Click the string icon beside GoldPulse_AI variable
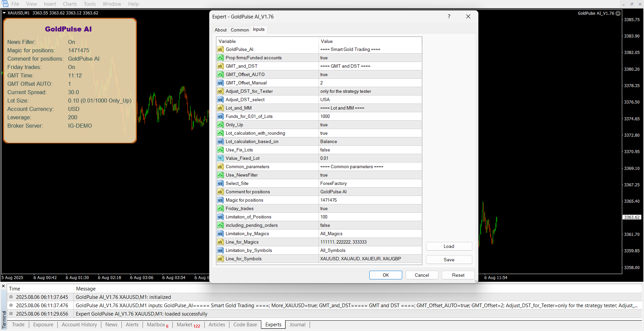Image resolution: width=644 pixels, height=331 pixels. (220, 50)
